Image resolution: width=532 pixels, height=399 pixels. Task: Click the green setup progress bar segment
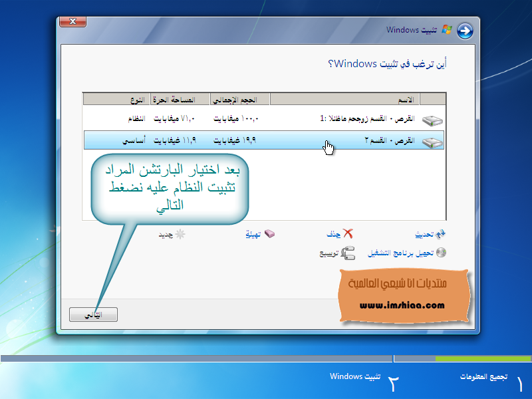coord(483,358)
